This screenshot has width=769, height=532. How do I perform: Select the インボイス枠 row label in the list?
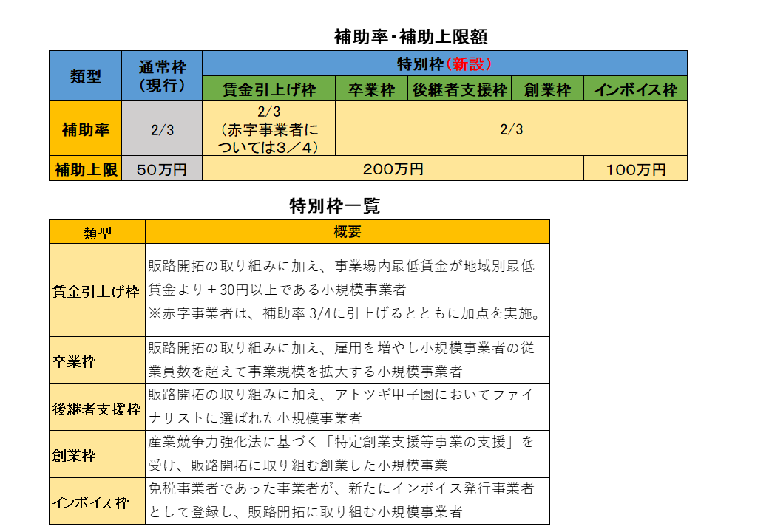[x=97, y=502]
